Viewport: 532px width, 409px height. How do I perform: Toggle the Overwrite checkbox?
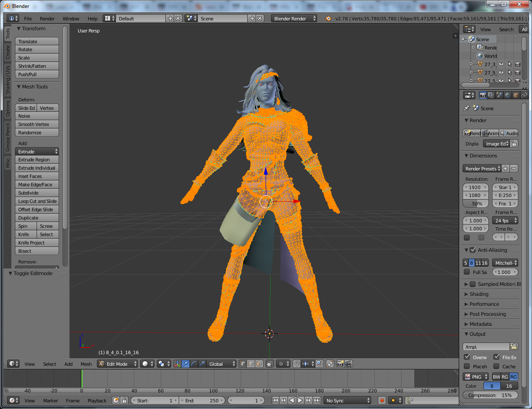(467, 357)
